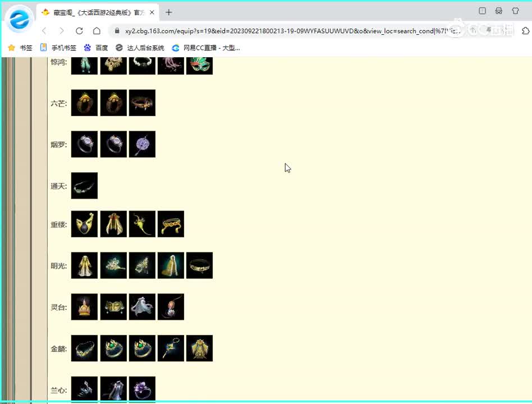This screenshot has height=404, width=532.
Task: Click the gold hairpin icon in 重楼 row
Action: [142, 224]
